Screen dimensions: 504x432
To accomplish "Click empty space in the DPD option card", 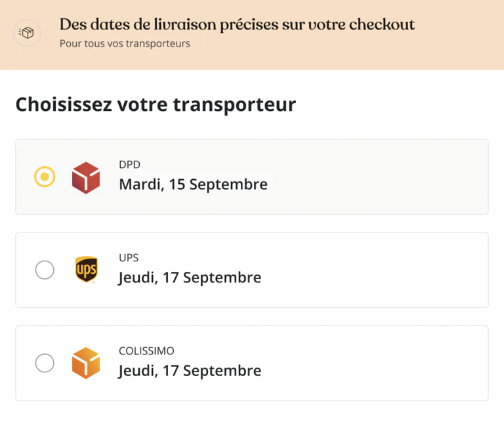I will click(x=381, y=177).
